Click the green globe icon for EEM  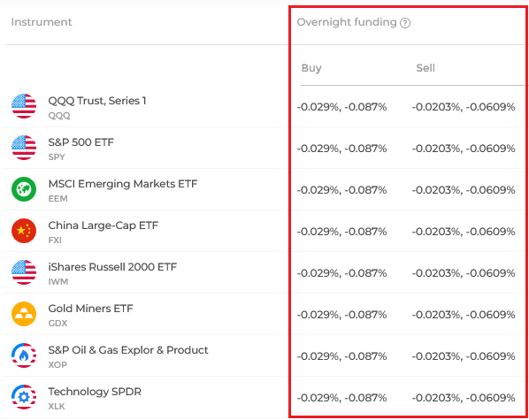24,189
